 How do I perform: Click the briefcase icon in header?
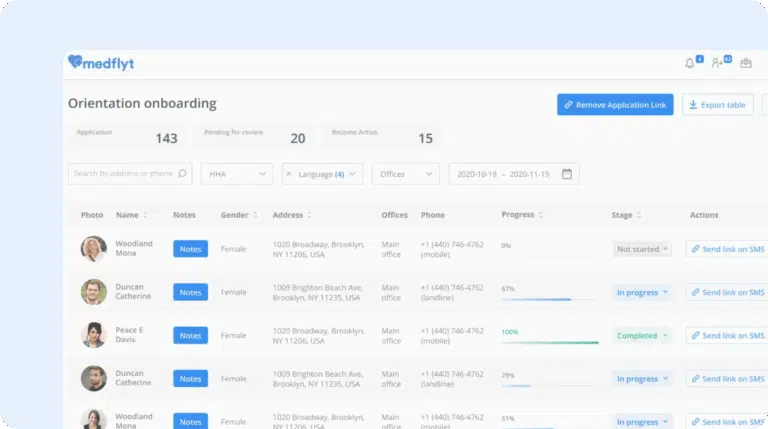pyautogui.click(x=746, y=63)
